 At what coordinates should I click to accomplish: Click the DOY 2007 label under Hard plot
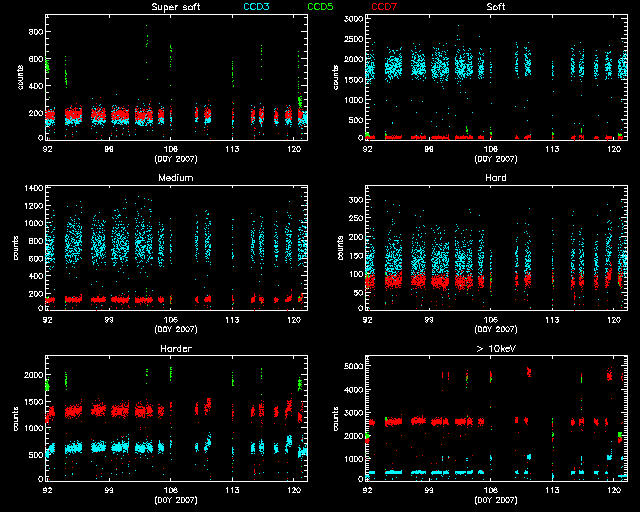point(495,328)
